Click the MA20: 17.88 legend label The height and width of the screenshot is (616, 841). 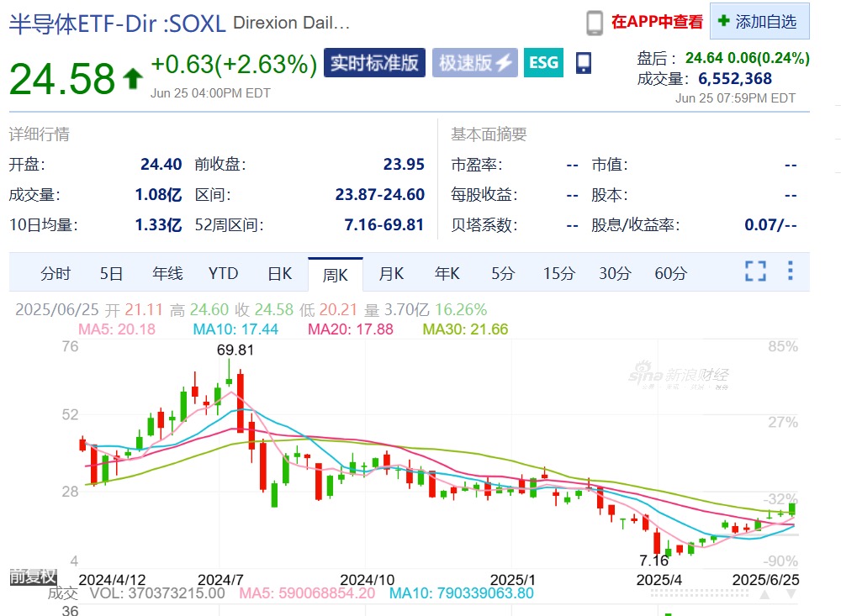[350, 329]
